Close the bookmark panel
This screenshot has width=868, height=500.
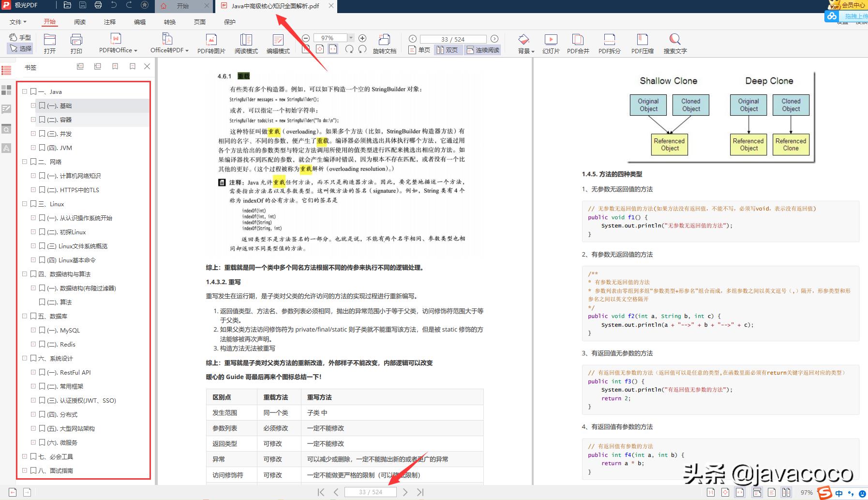(x=147, y=66)
